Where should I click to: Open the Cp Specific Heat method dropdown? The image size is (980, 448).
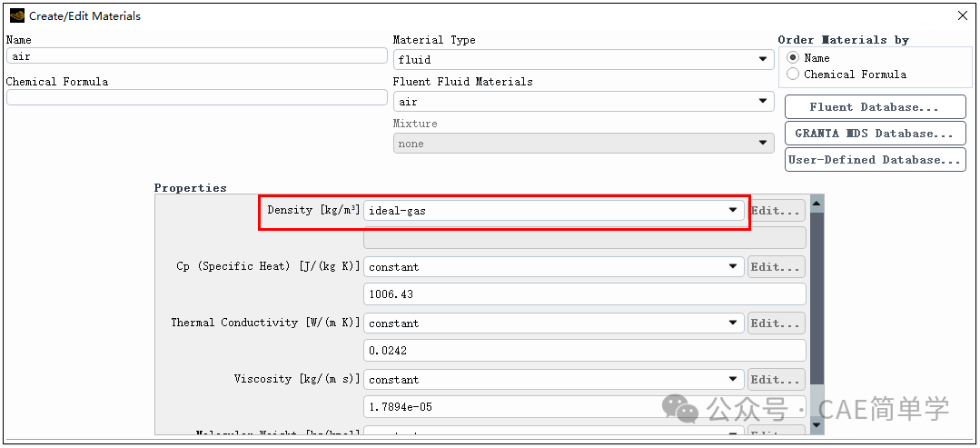[x=554, y=266]
